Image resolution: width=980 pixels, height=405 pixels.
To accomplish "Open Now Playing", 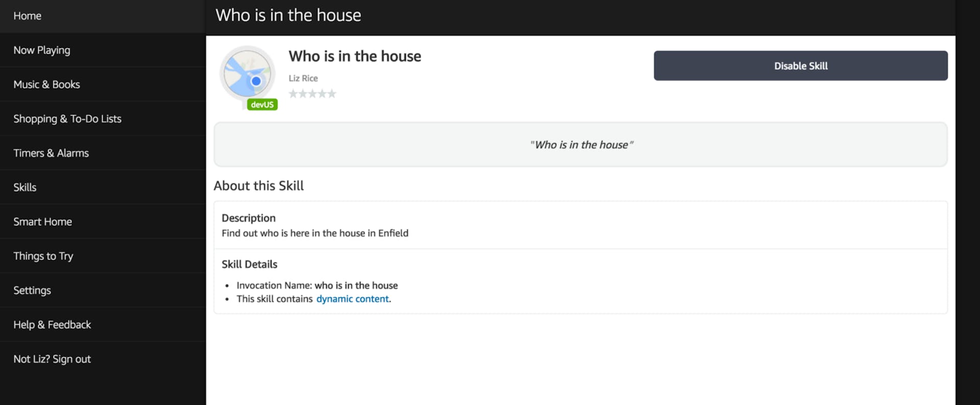I will (41, 50).
